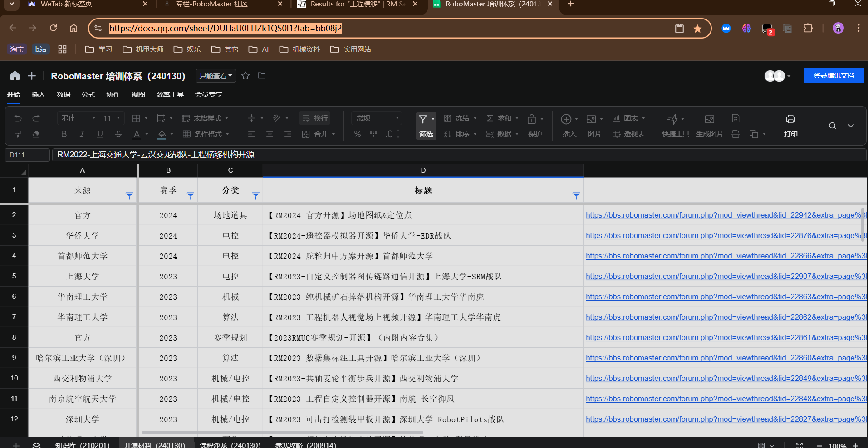Image resolution: width=868 pixels, height=448 pixels.
Task: Toggle bold formatting
Action: (64, 134)
